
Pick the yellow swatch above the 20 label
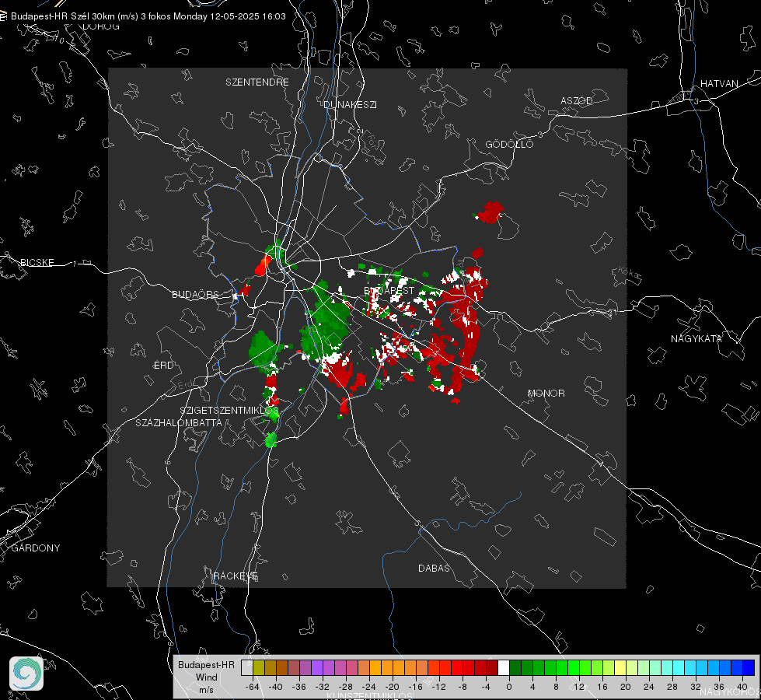620,668
